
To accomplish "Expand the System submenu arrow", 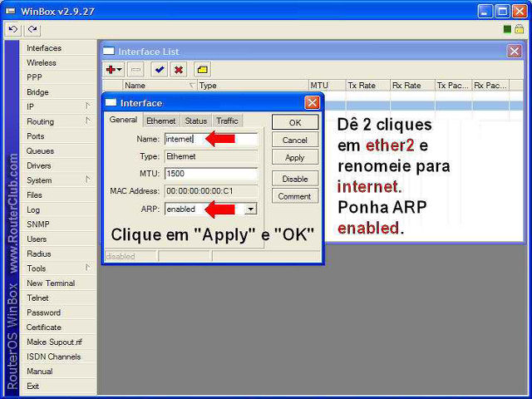I will [x=88, y=180].
